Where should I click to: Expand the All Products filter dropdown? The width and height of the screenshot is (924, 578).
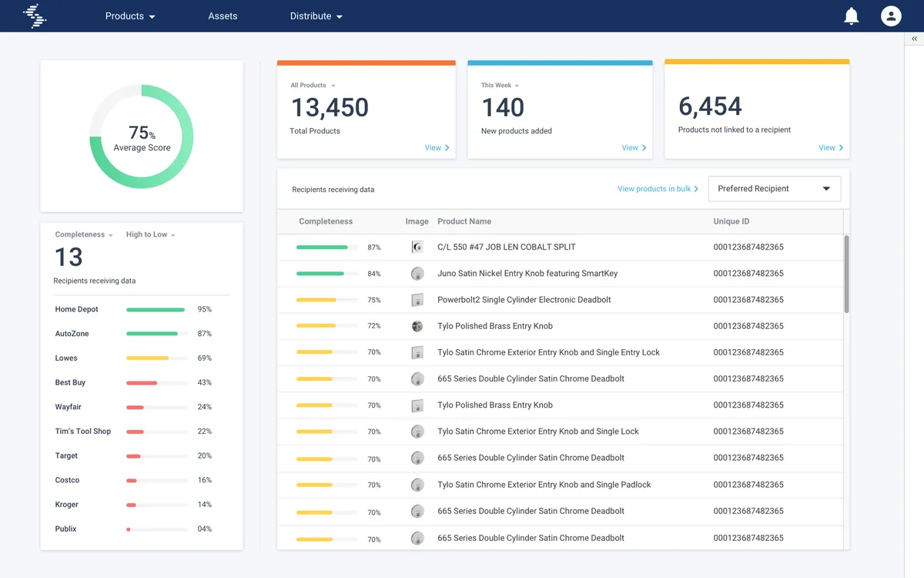coord(313,86)
